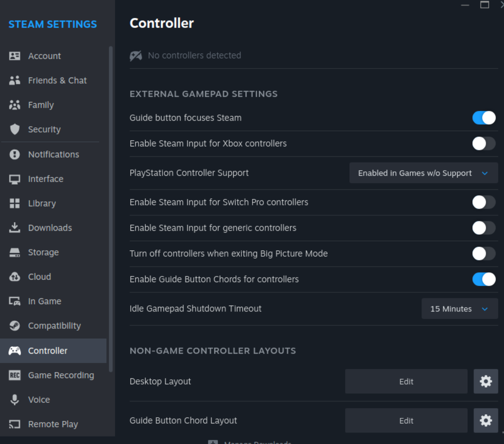Click the Friends & Chat people icon
This screenshot has width=504, height=444.
[x=15, y=80]
